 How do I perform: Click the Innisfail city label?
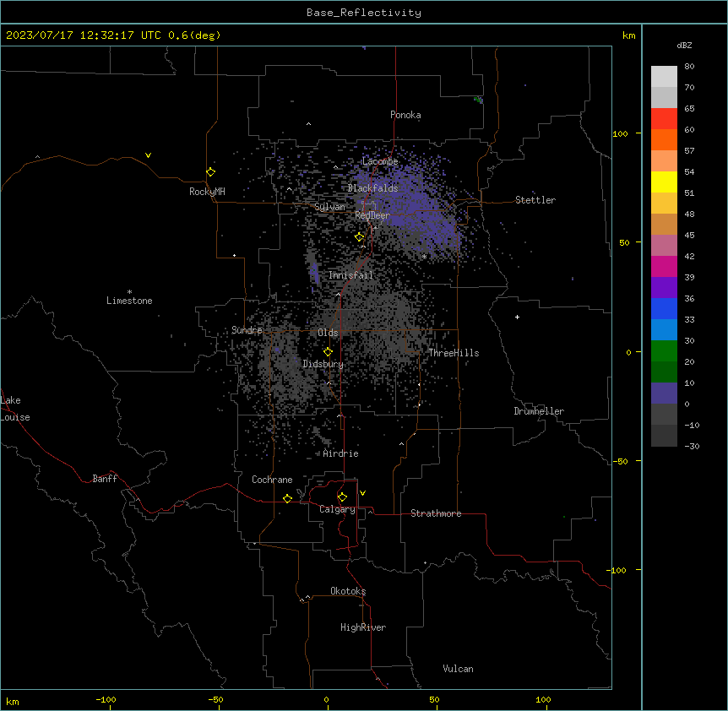pyautogui.click(x=350, y=275)
